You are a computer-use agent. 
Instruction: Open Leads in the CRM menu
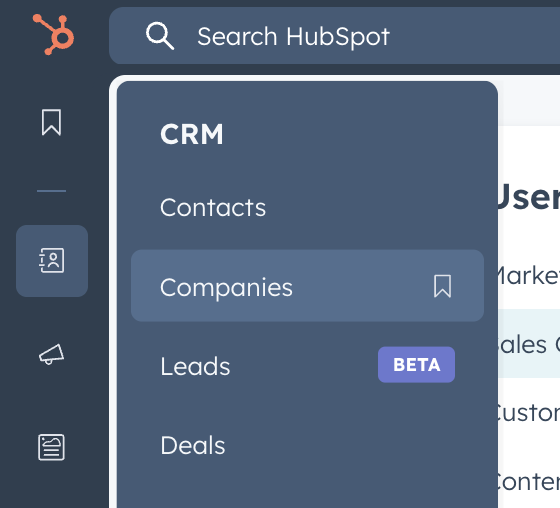(x=195, y=366)
